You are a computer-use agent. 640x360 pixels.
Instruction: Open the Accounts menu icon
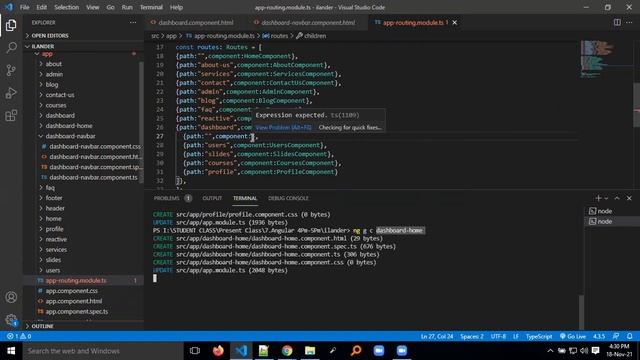click(x=11, y=297)
